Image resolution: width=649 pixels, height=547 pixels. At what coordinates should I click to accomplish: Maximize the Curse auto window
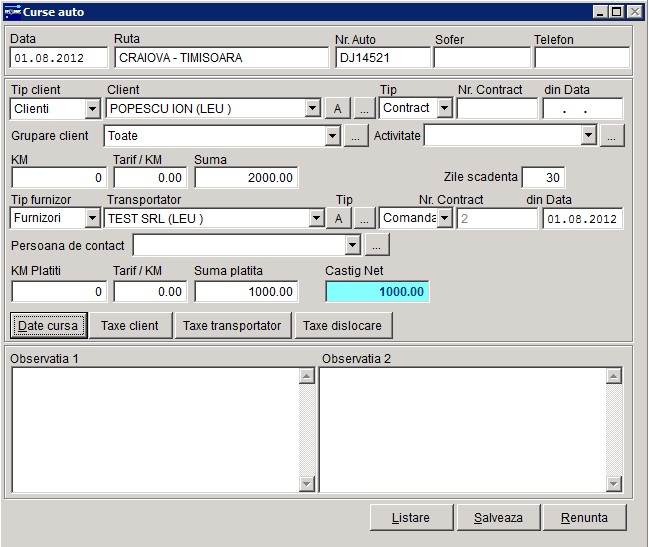tap(616, 12)
